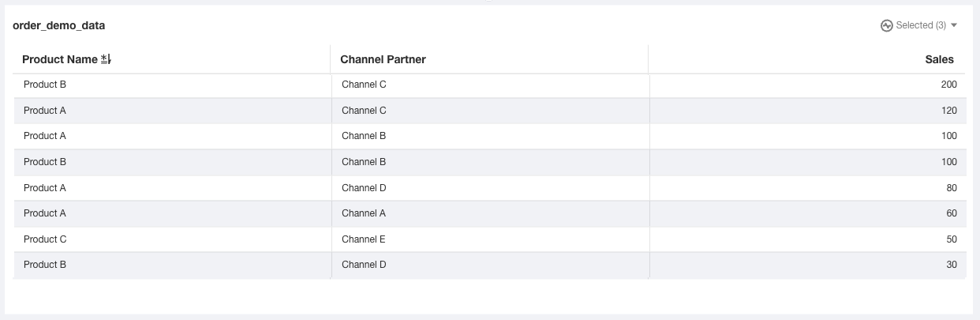Screen dimensions: 980x320
Task: Click the Product Name column header text
Action: pos(60,59)
